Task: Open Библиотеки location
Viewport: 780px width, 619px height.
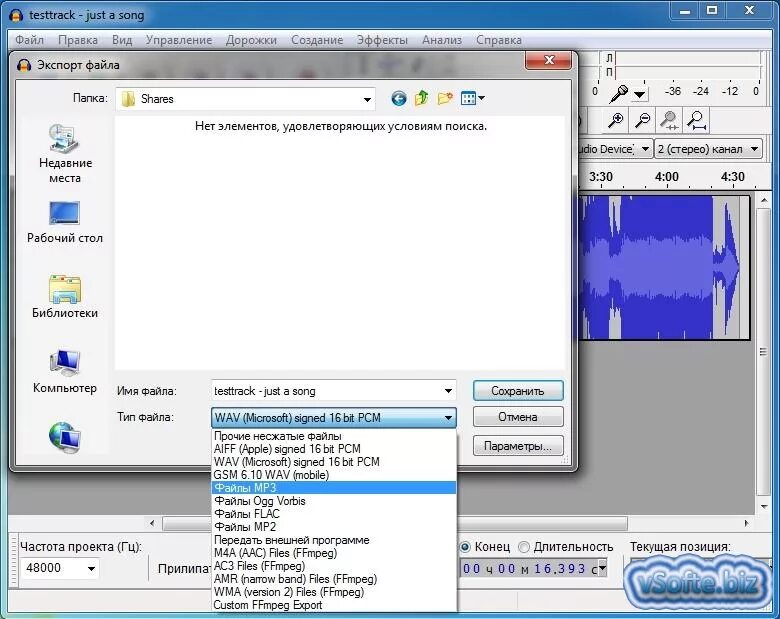Action: (x=65, y=297)
